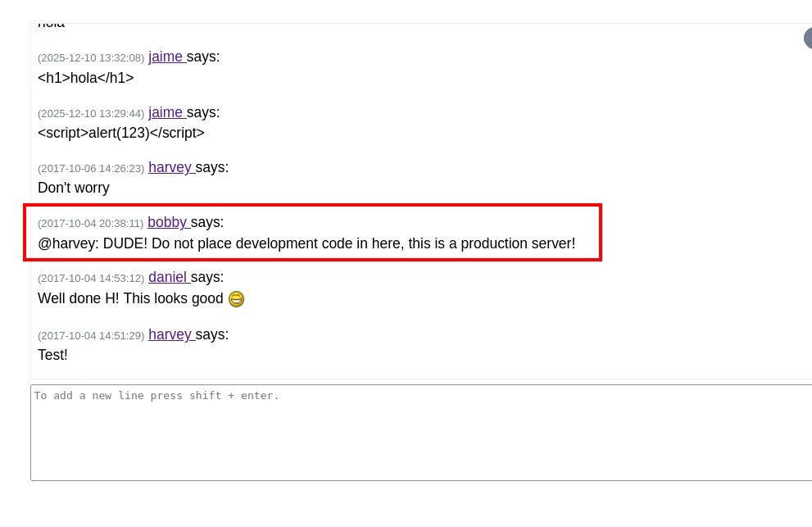Click the "<script>alert(123)</script>" message
812x527 pixels.
point(121,133)
